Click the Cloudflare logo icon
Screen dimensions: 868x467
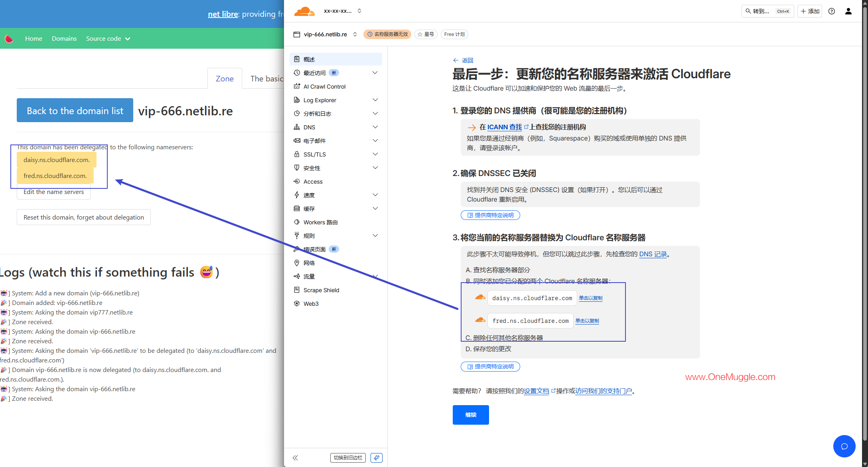(304, 11)
